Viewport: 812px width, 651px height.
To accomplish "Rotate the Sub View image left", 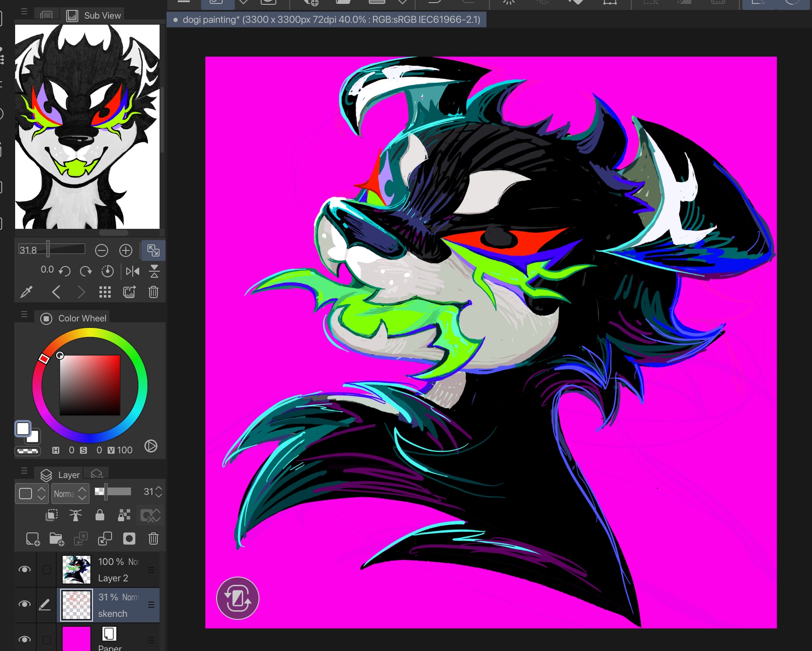I will pos(65,271).
